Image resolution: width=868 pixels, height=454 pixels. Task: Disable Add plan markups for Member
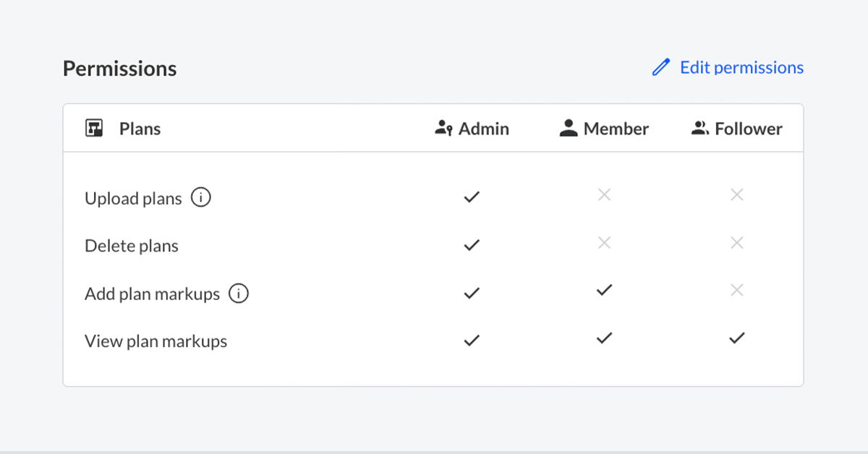pyautogui.click(x=604, y=291)
